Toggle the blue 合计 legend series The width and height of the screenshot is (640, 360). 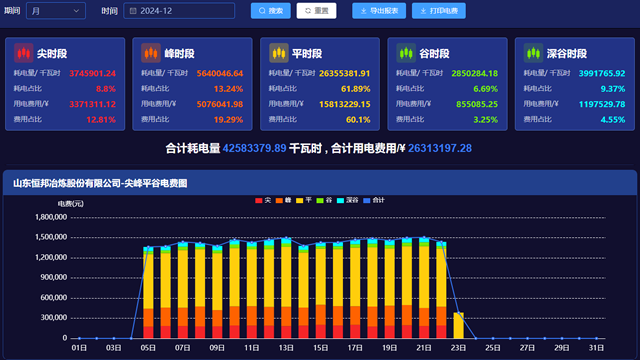click(374, 200)
